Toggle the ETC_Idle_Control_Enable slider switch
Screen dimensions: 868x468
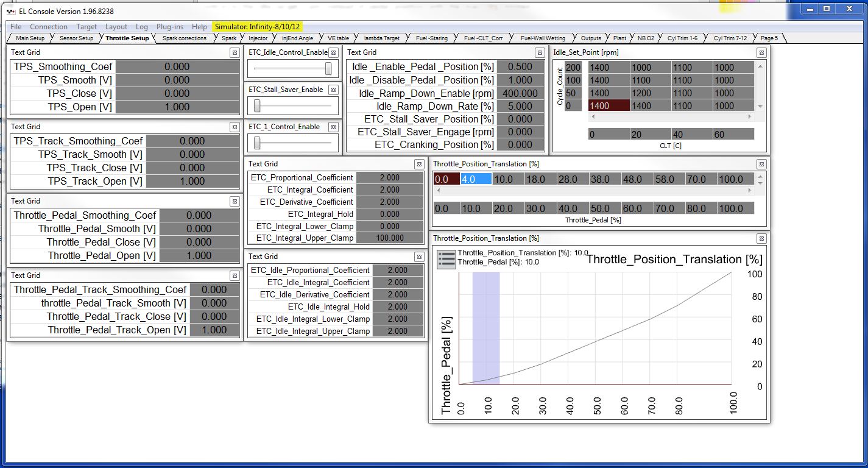(328, 69)
